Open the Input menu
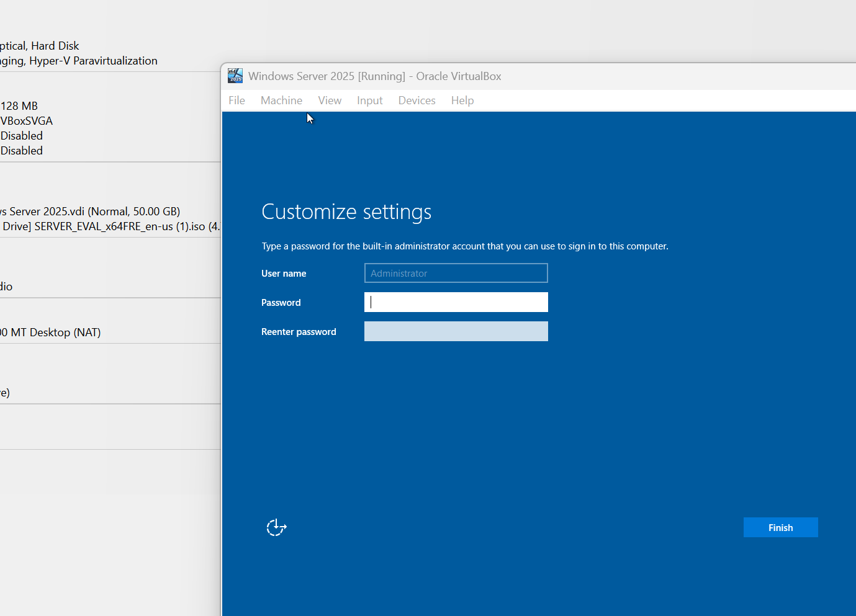This screenshot has width=856, height=616. [x=369, y=100]
